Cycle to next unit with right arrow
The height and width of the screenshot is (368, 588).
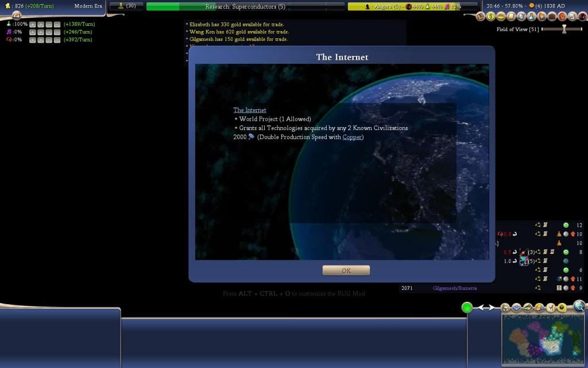pyautogui.click(x=492, y=307)
